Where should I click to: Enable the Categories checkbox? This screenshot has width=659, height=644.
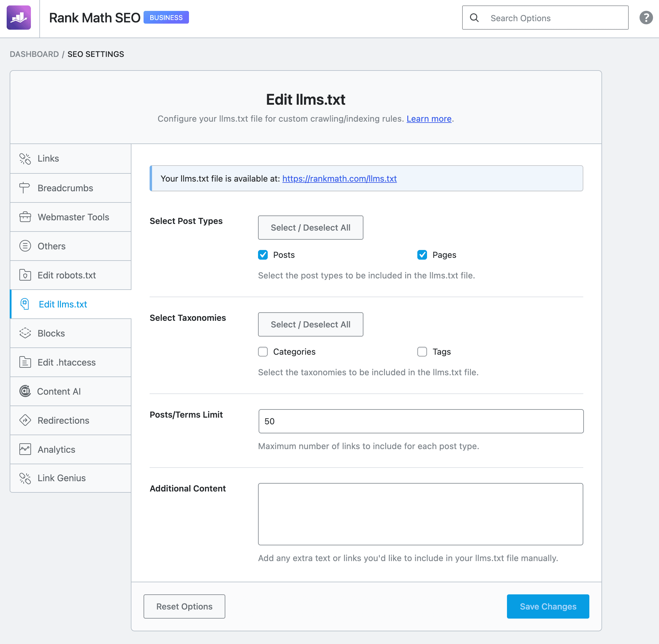[263, 352]
